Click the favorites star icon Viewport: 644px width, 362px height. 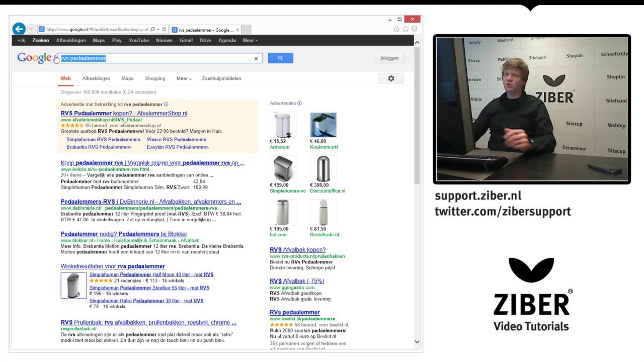pyautogui.click(x=405, y=29)
